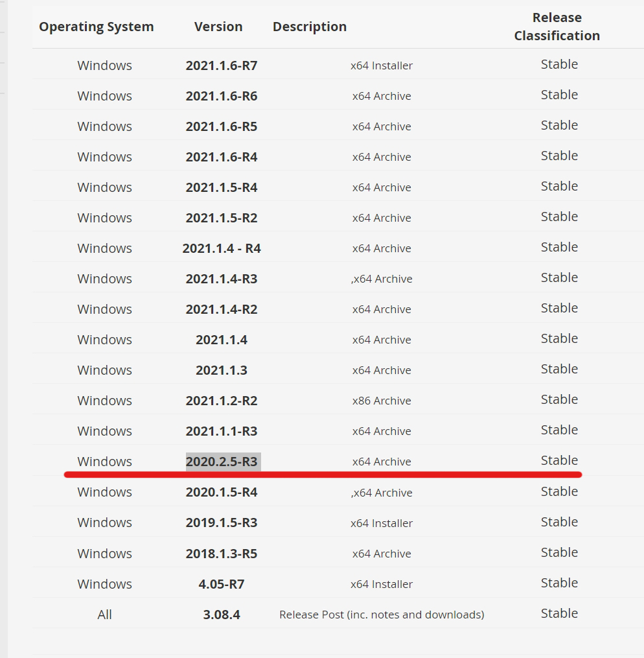This screenshot has height=658, width=644.
Task: Open version 2021.1.3 link
Action: point(221,370)
